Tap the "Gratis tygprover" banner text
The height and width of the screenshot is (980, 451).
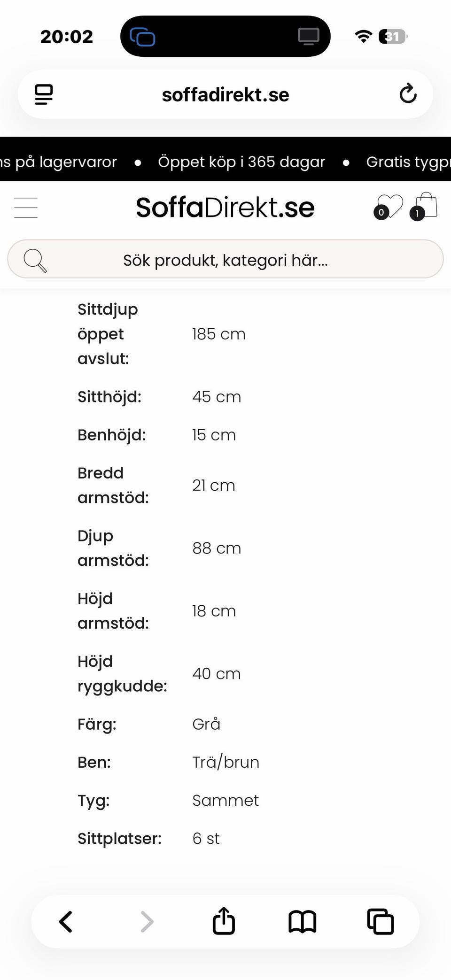408,162
